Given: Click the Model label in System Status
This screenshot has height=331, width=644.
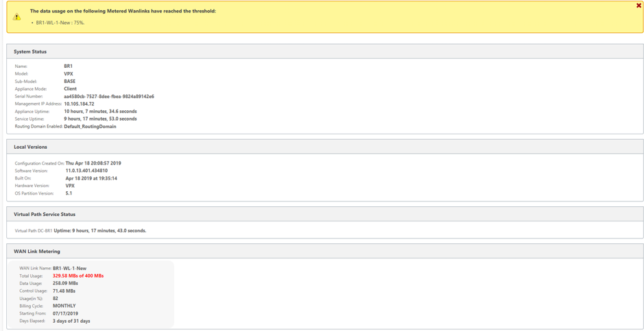Looking at the screenshot, I should coord(21,74).
